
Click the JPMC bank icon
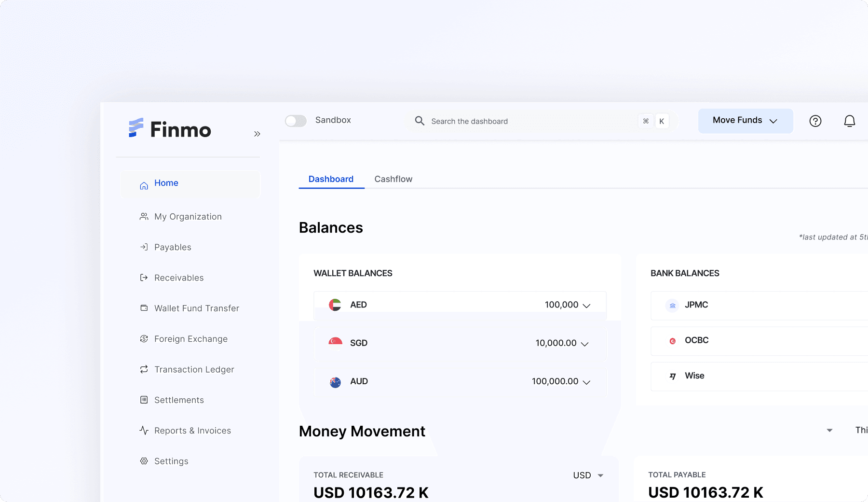point(672,305)
